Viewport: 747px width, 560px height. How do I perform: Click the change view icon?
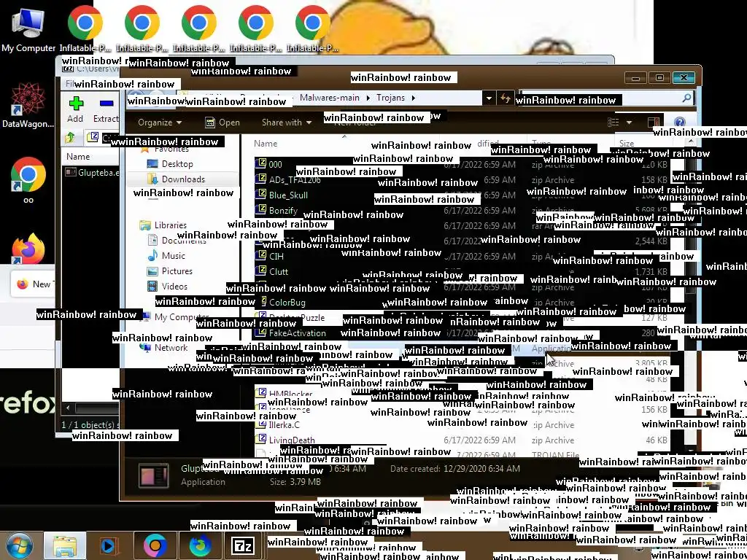(613, 122)
